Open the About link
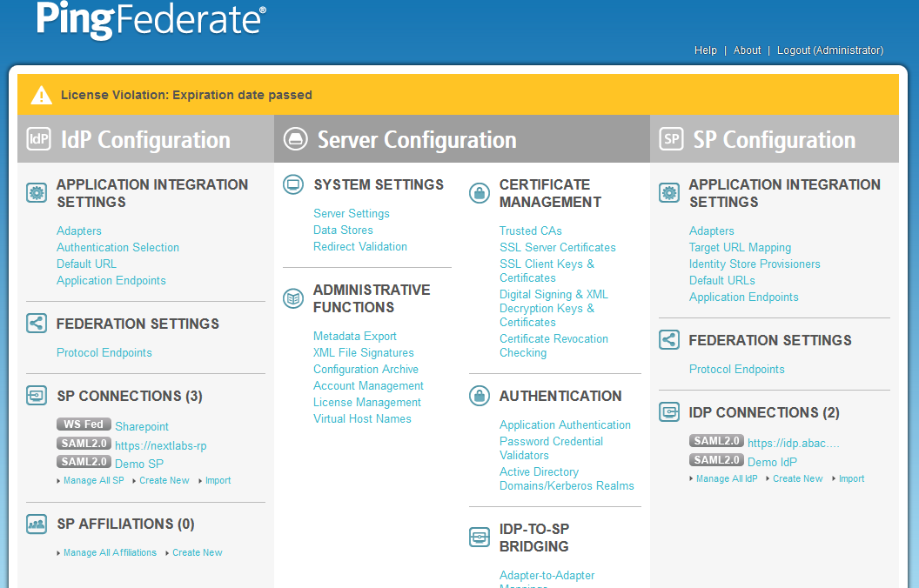The height and width of the screenshot is (588, 919). point(748,50)
